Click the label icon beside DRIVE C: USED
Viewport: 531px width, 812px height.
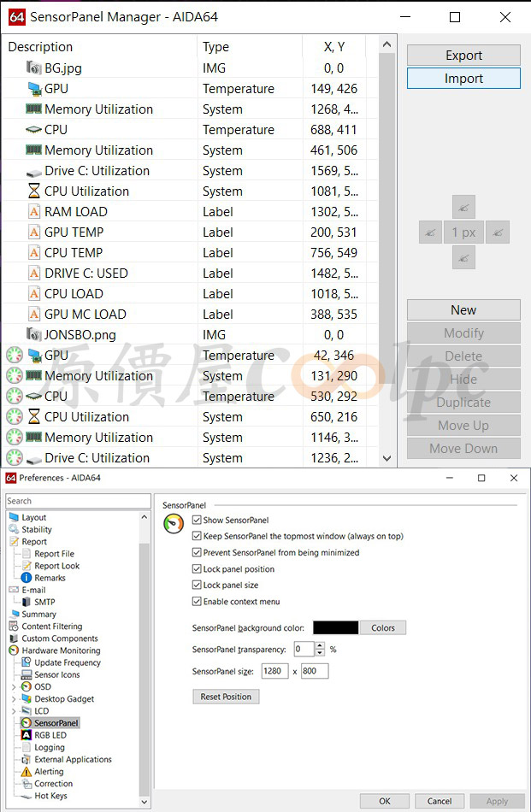click(33, 273)
